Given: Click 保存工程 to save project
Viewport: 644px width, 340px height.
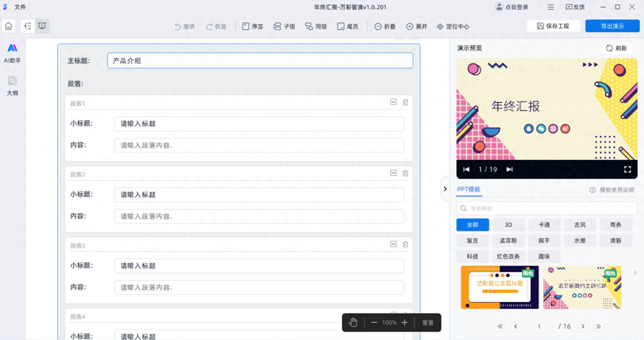Looking at the screenshot, I should point(553,26).
